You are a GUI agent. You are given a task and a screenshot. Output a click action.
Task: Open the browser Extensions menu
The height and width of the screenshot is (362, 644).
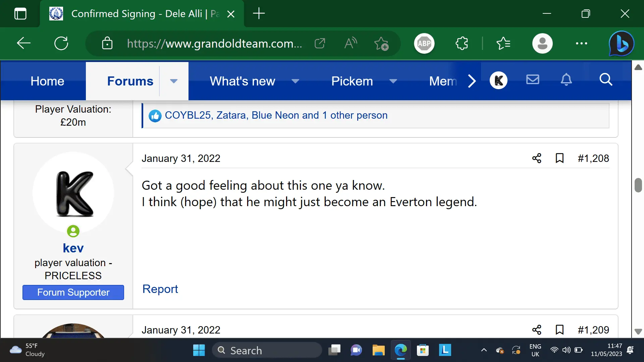462,43
